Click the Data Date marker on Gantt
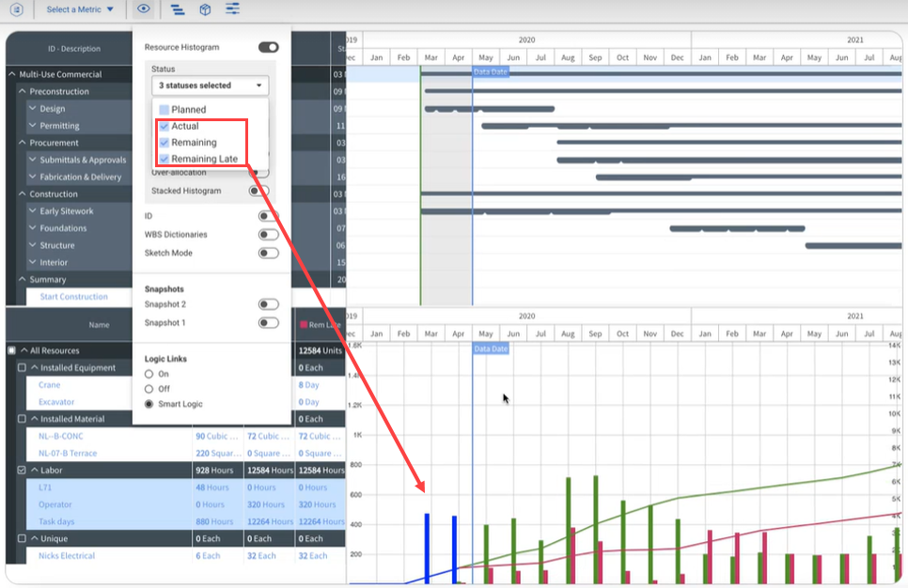 (x=491, y=71)
